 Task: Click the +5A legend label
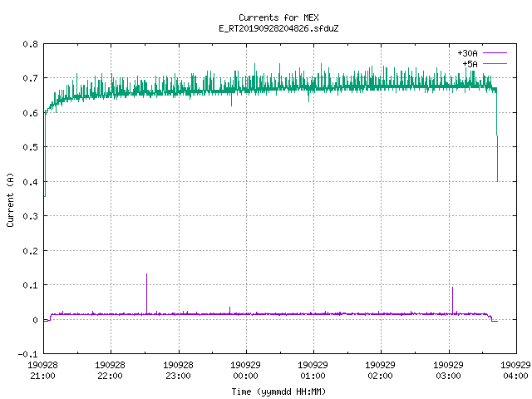470,64
